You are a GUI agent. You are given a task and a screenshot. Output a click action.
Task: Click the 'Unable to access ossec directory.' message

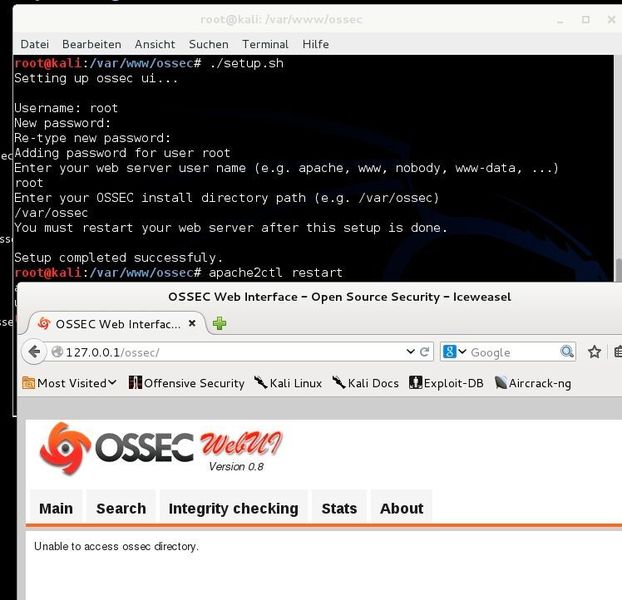point(116,546)
